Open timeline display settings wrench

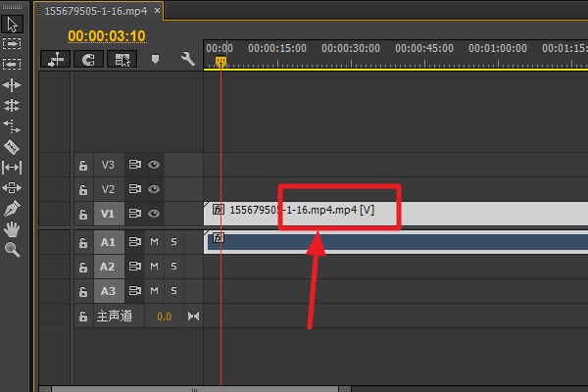(187, 59)
